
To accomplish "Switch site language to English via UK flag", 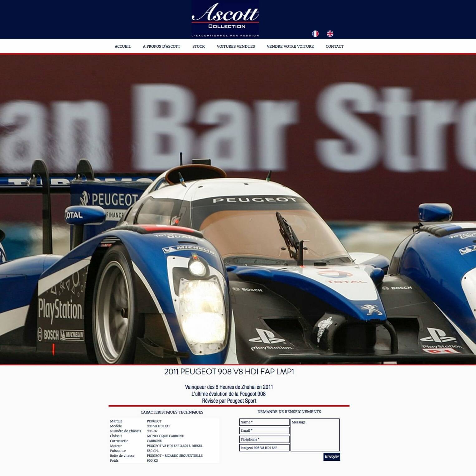I will (330, 33).
